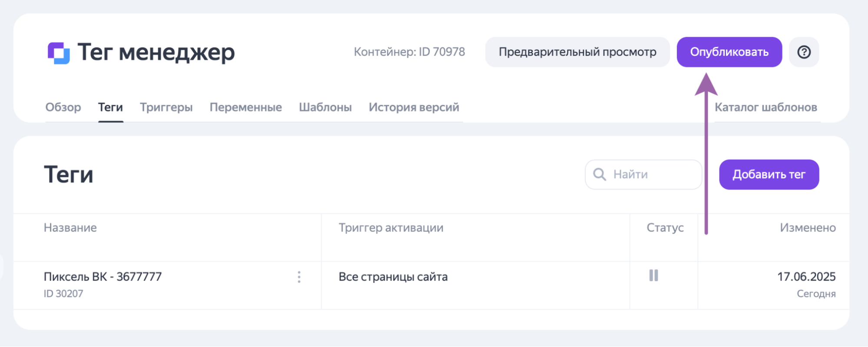Click the Все страницы сайта trigger cell
Screen dimensions: 868x347
[x=393, y=277]
